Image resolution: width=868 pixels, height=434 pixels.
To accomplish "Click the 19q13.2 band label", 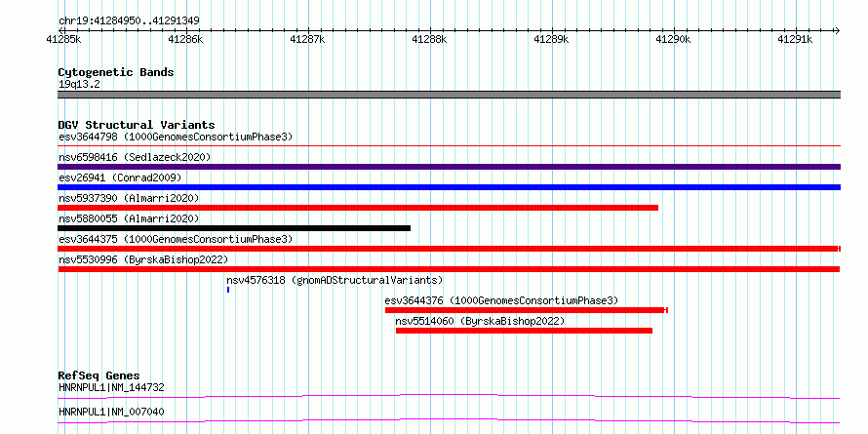I will tap(79, 85).
